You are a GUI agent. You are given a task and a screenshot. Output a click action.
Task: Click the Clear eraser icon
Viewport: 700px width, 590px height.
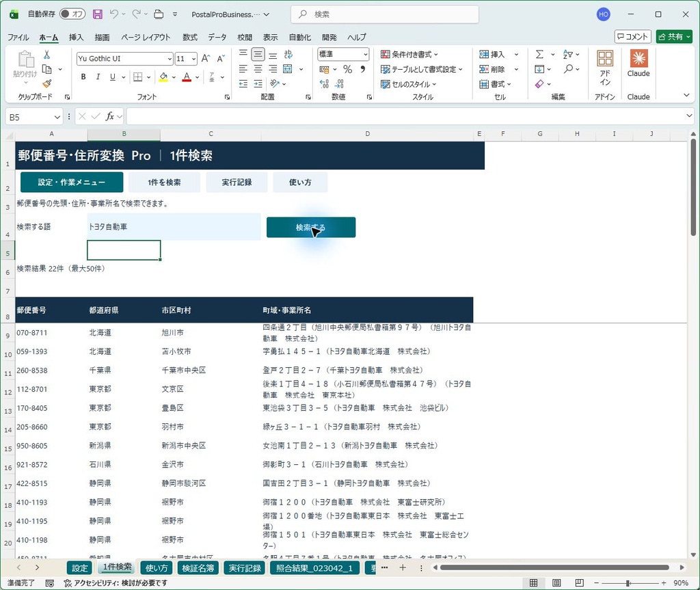tap(539, 84)
